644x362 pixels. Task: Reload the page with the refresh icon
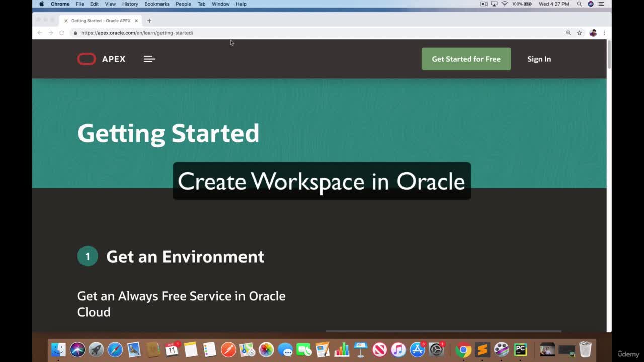click(62, 33)
